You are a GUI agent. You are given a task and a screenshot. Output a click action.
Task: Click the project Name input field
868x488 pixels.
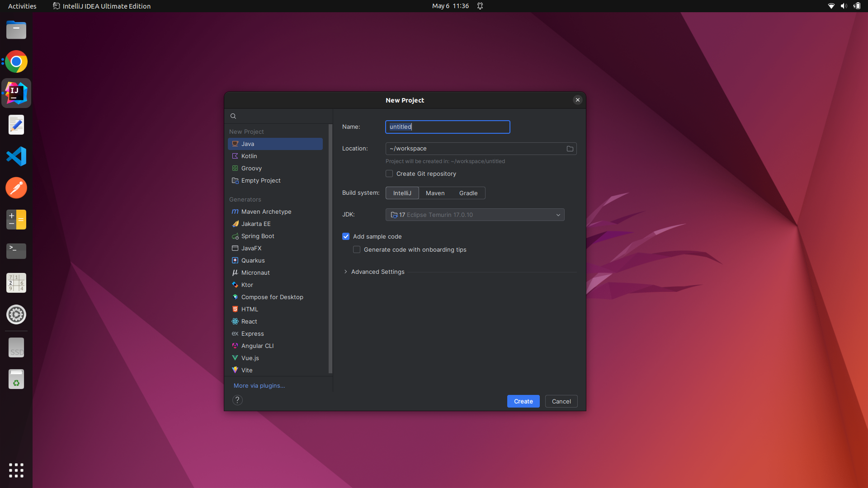(x=447, y=127)
